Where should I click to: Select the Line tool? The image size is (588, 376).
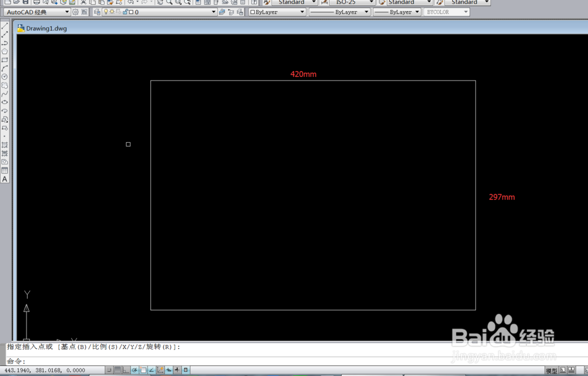(x=5, y=25)
